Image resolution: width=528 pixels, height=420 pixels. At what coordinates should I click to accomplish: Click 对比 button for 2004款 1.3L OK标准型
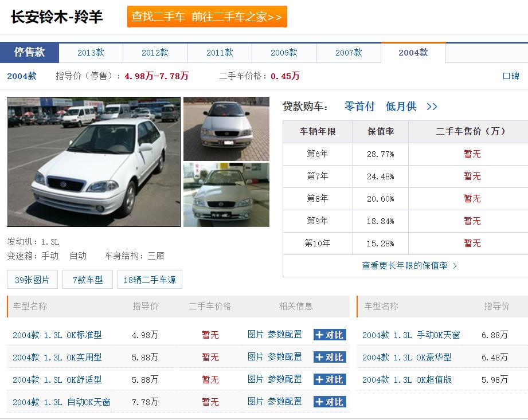pyautogui.click(x=330, y=334)
